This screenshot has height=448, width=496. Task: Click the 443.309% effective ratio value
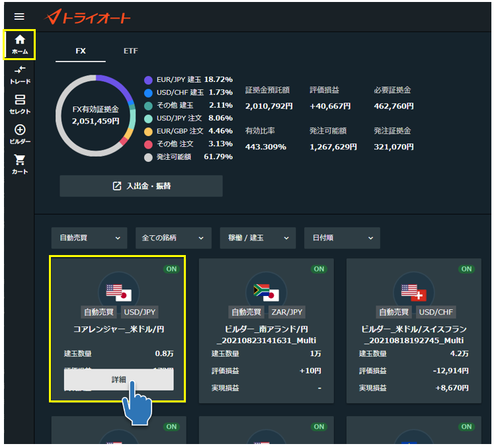point(266,147)
